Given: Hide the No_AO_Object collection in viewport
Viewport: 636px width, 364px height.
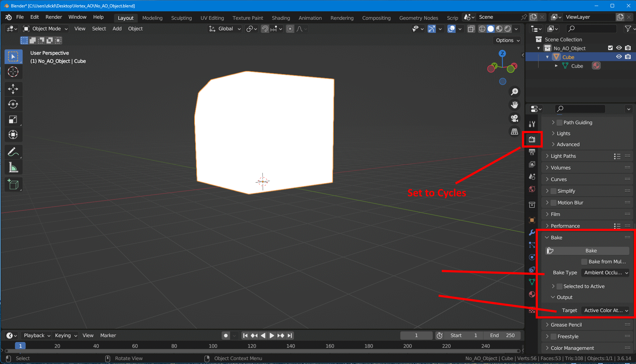Looking at the screenshot, I should tap(619, 48).
